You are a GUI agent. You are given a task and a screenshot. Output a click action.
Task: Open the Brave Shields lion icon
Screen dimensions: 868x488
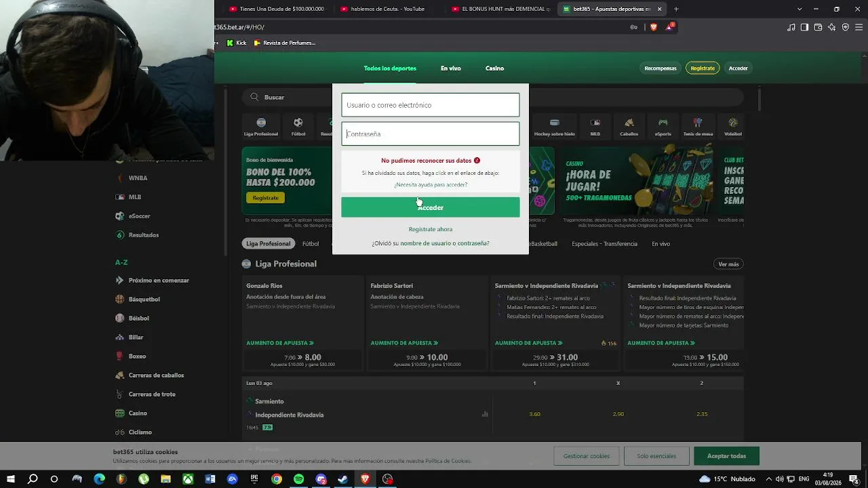[x=654, y=27]
